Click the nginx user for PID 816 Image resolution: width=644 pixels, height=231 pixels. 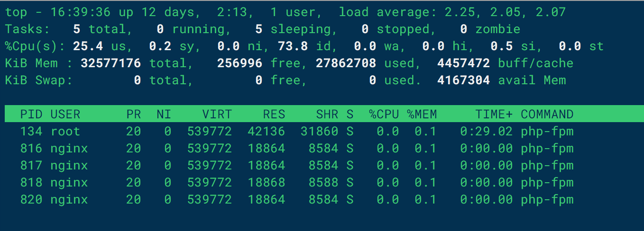[69, 148]
